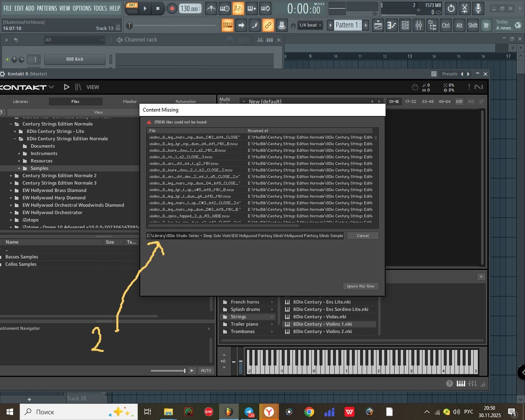525x420 pixels.
Task: Arm the red record button
Action: 172,8
